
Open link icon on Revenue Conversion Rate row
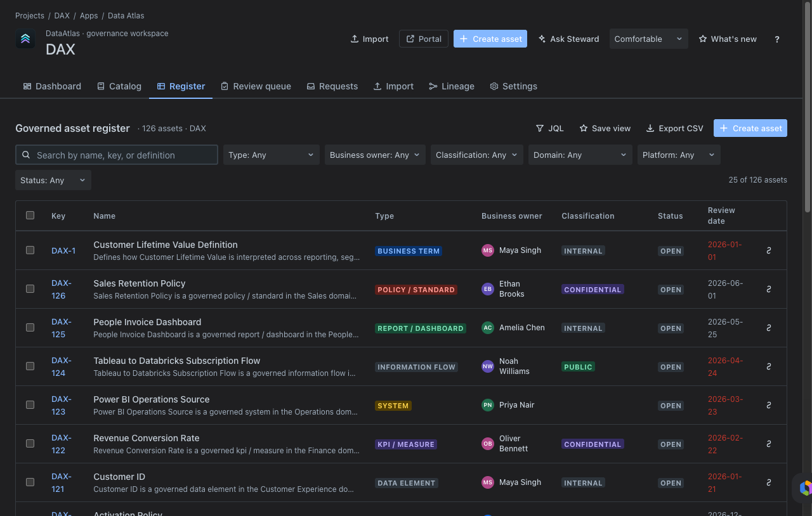769,444
